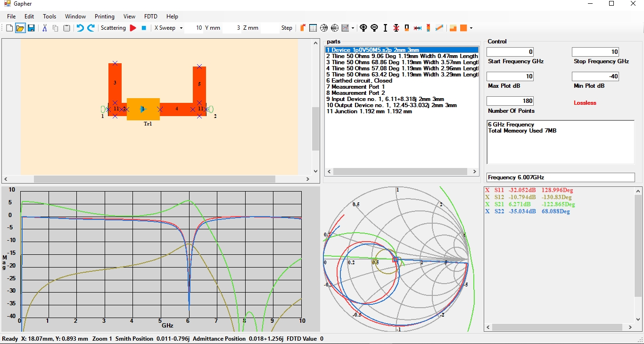Click the Step button in toolbar
Image resolution: width=644 pixels, height=344 pixels.
(287, 28)
